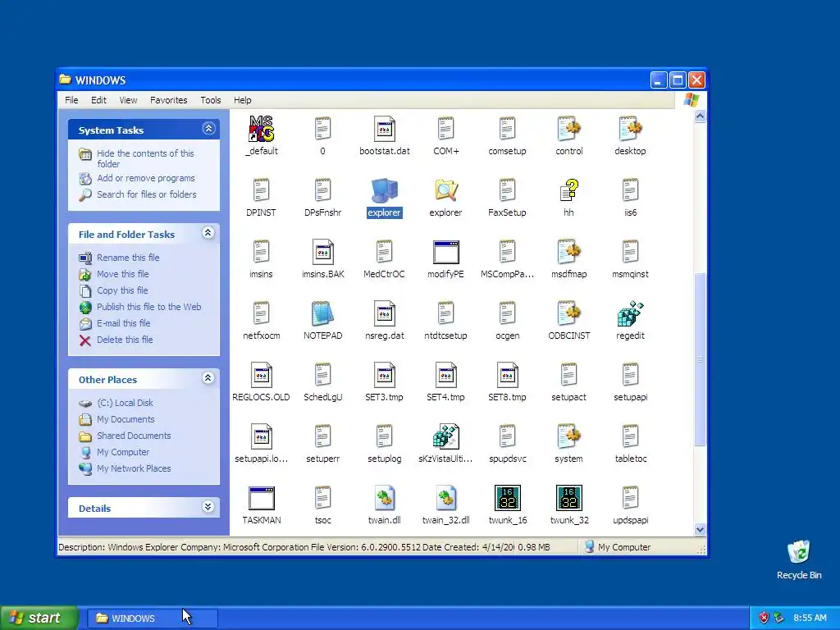Select the tsoc text file
This screenshot has width=840, height=630.
tap(322, 498)
